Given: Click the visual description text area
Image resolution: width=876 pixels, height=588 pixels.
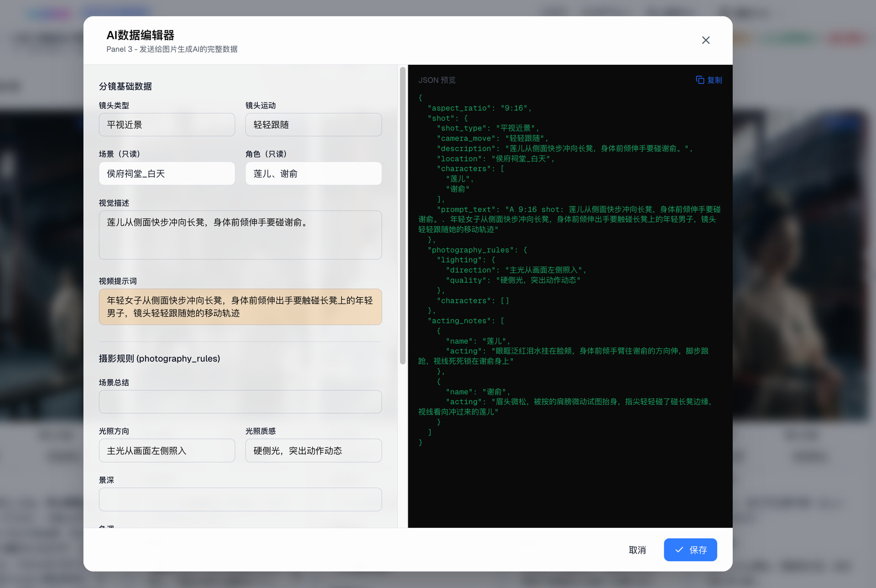Looking at the screenshot, I should 240,235.
